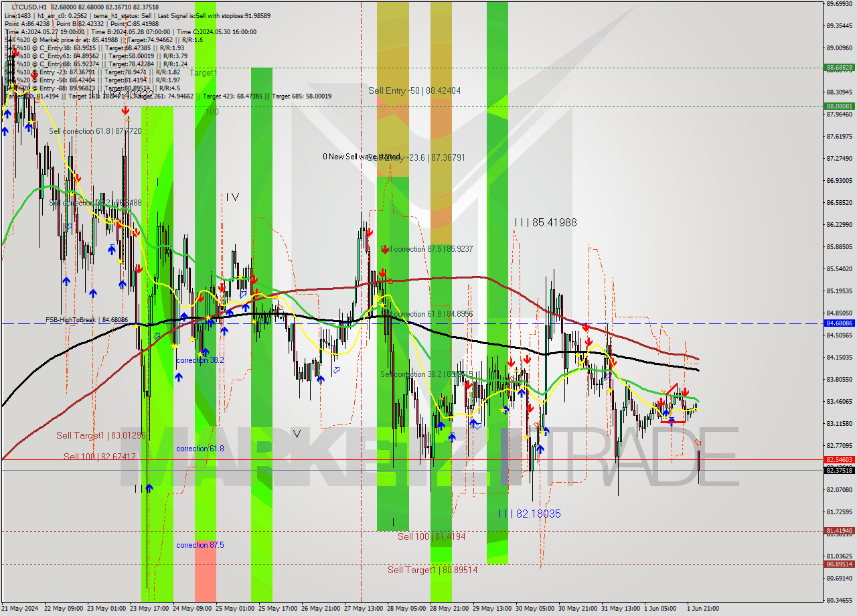Click the 84.68086 price tag on axis
Image resolution: width=857 pixels, height=616 pixels.
(840, 323)
